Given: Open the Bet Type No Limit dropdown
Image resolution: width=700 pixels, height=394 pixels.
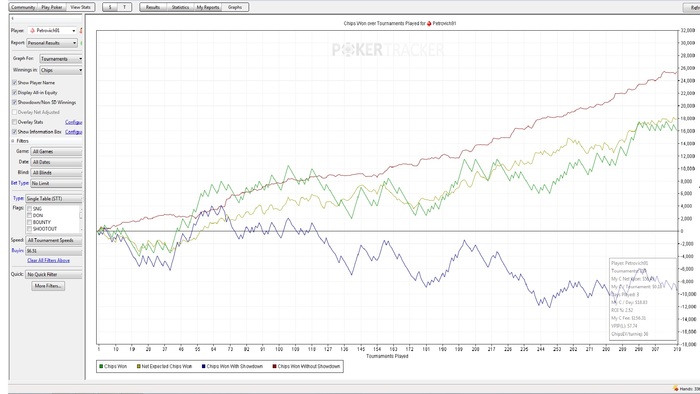Looking at the screenshot, I should (56, 183).
